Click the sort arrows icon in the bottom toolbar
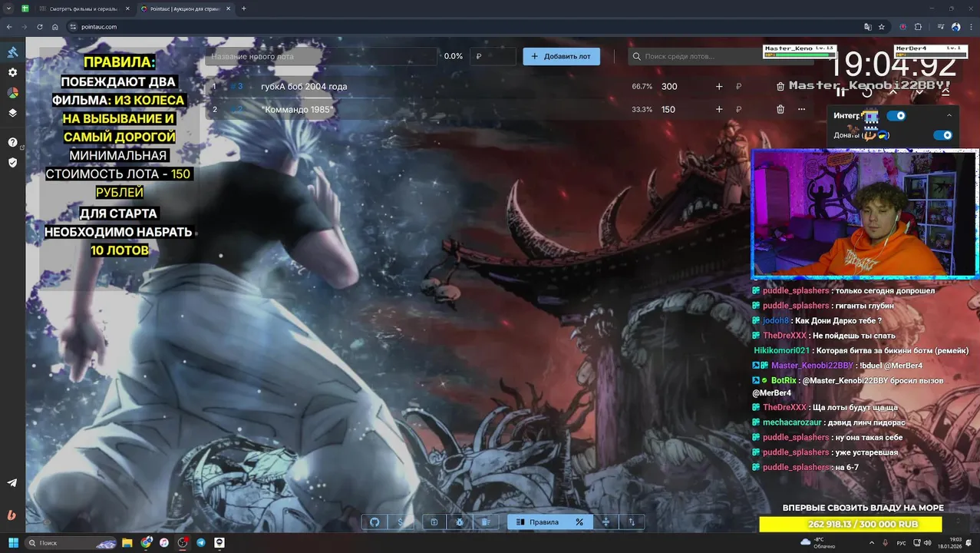The image size is (980, 553). [x=632, y=522]
